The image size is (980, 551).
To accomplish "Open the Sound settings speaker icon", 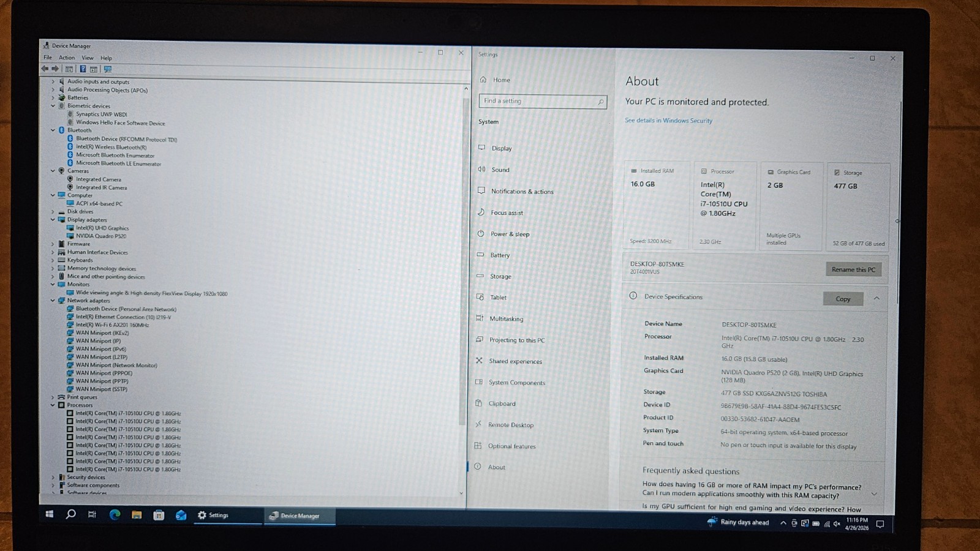I will click(x=481, y=169).
